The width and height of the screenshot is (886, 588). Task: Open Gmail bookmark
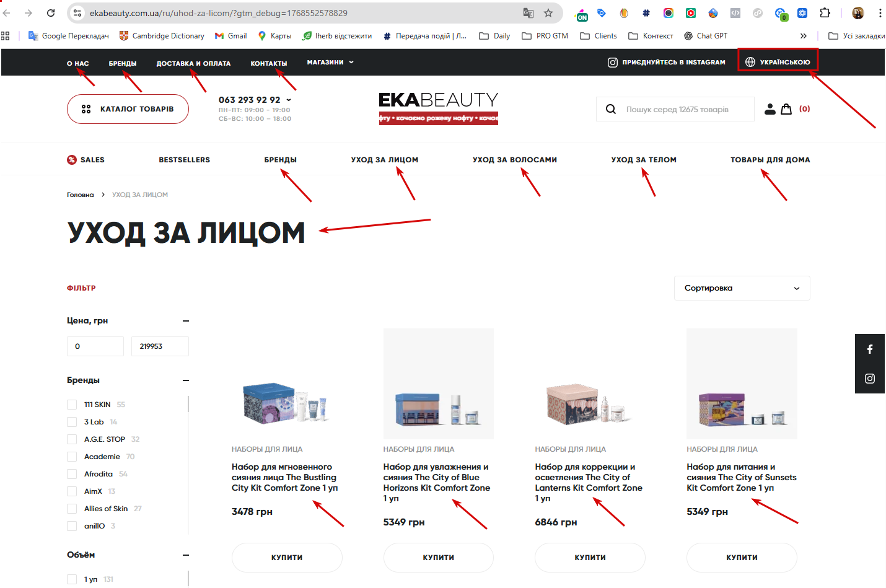230,36
